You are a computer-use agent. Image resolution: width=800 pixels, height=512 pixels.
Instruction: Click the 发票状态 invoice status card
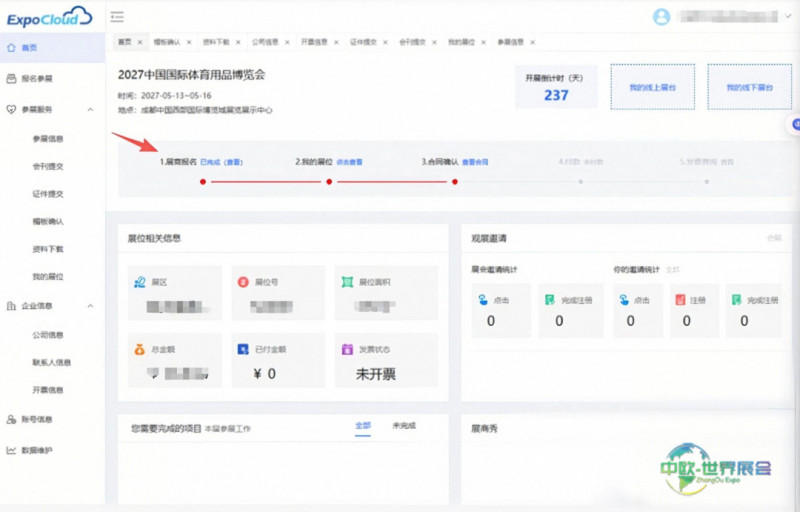[386, 360]
